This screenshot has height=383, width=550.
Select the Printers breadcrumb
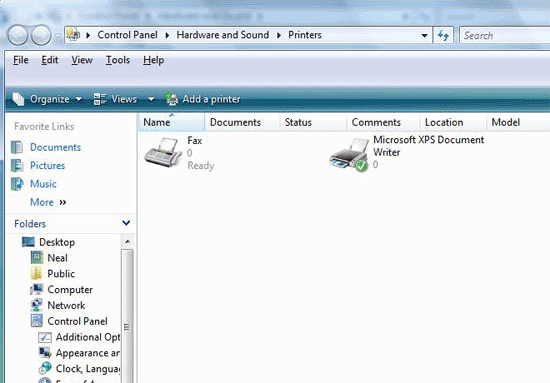point(305,35)
